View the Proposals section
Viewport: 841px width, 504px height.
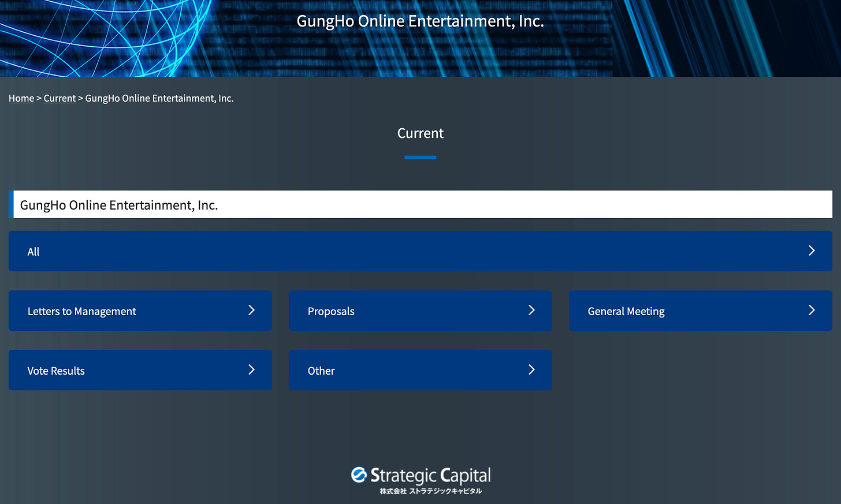[420, 311]
